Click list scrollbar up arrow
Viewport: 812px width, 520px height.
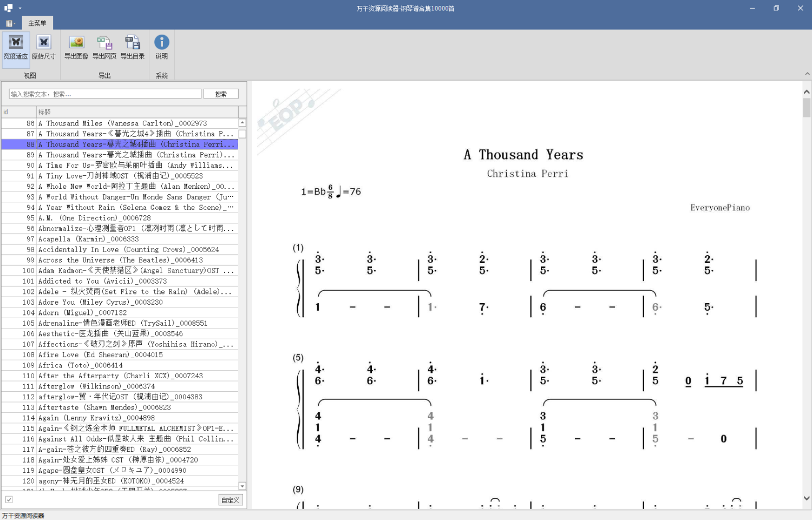[x=243, y=123]
